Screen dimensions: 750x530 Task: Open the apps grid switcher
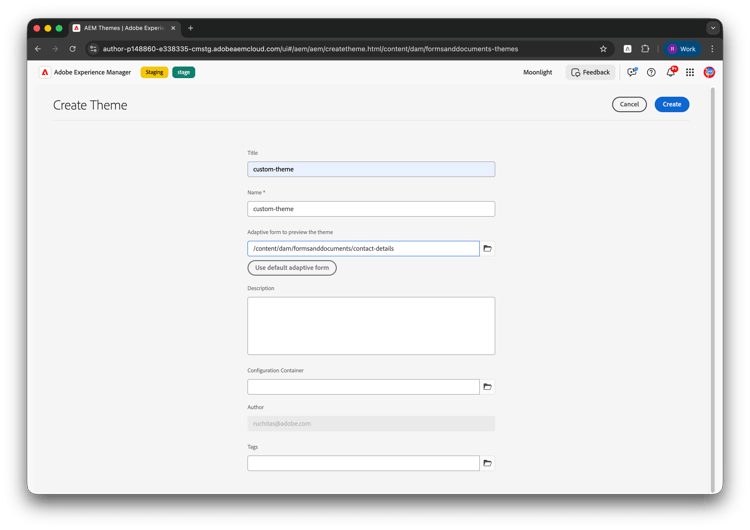coord(690,72)
